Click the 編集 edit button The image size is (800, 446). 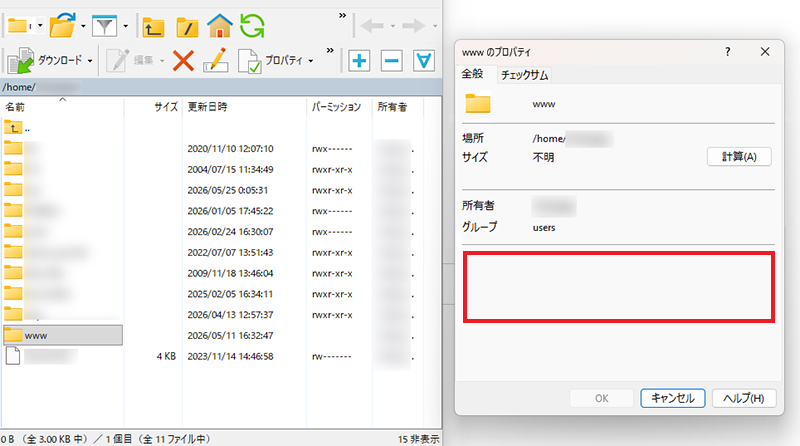[x=130, y=61]
